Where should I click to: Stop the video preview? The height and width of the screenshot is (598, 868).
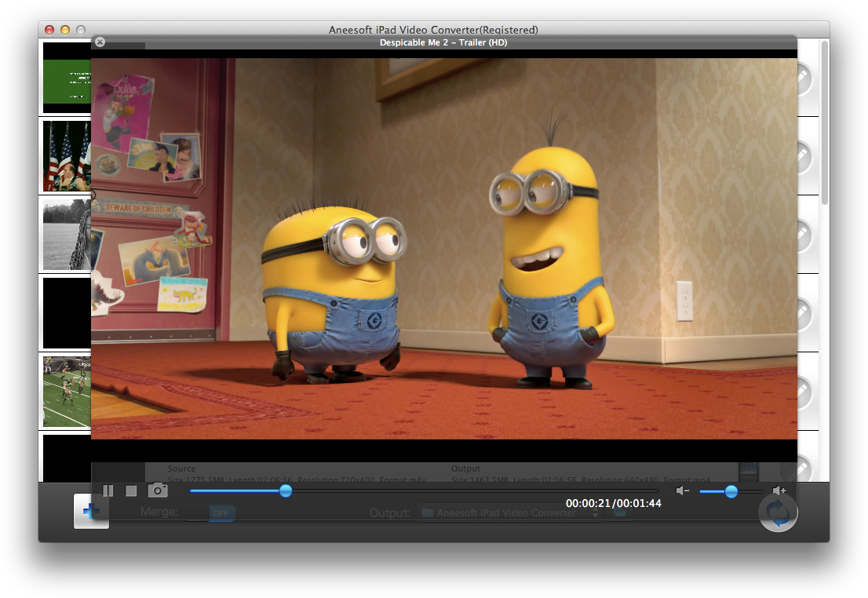click(x=131, y=490)
